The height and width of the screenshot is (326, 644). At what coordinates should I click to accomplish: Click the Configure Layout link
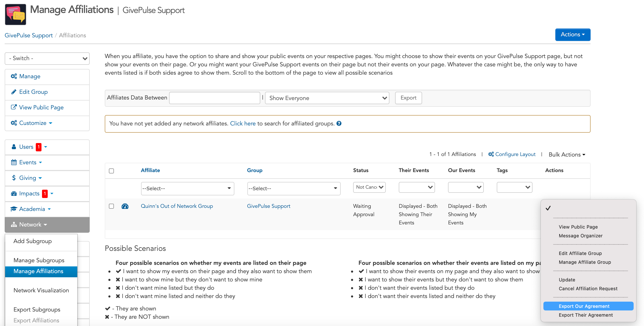click(x=515, y=154)
